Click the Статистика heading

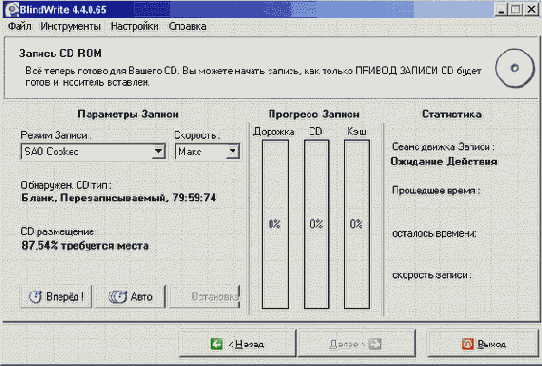coord(452,114)
